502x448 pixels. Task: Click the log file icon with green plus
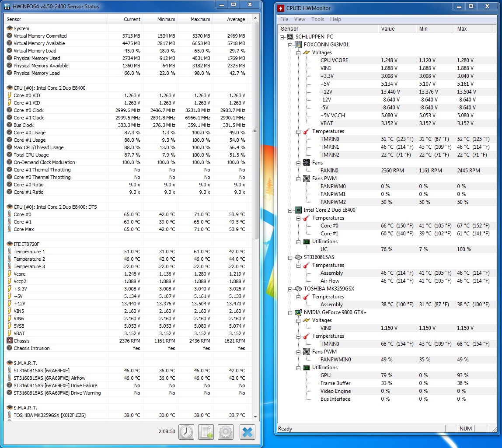pos(206,432)
